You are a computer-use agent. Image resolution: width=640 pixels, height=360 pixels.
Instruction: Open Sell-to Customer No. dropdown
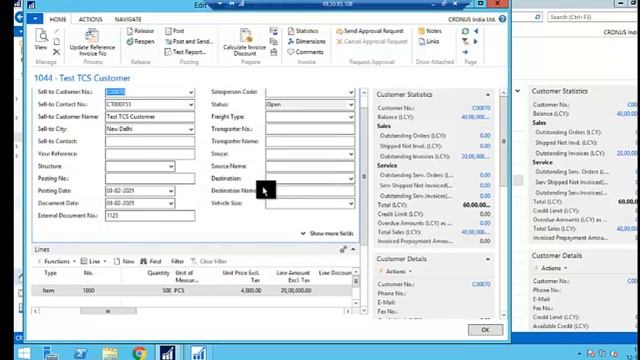click(x=191, y=92)
